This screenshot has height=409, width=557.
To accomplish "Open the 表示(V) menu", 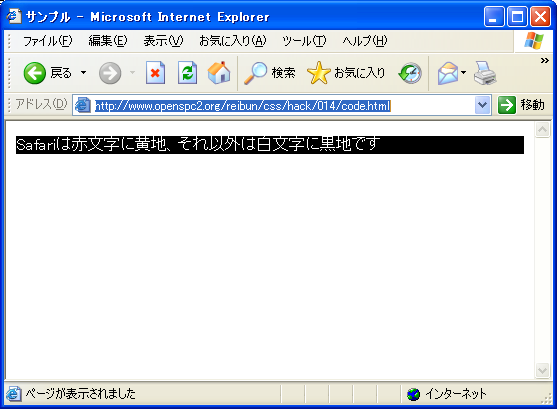I will 163,41.
